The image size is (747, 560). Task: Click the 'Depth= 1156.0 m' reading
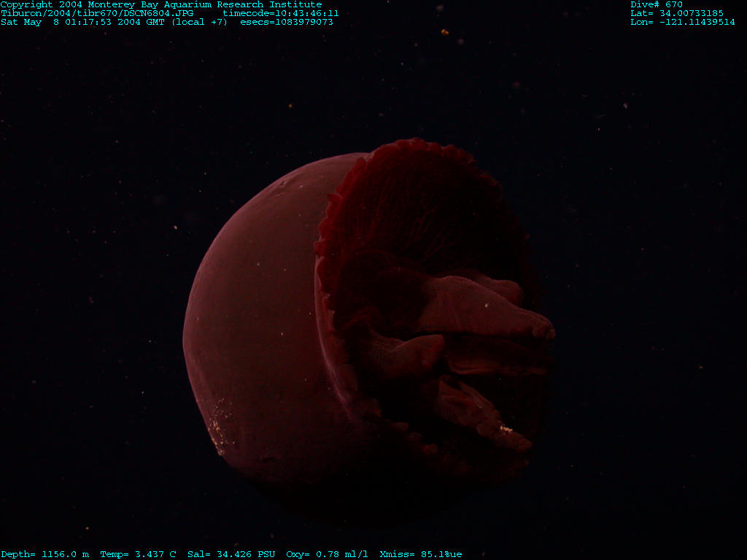coord(44,554)
